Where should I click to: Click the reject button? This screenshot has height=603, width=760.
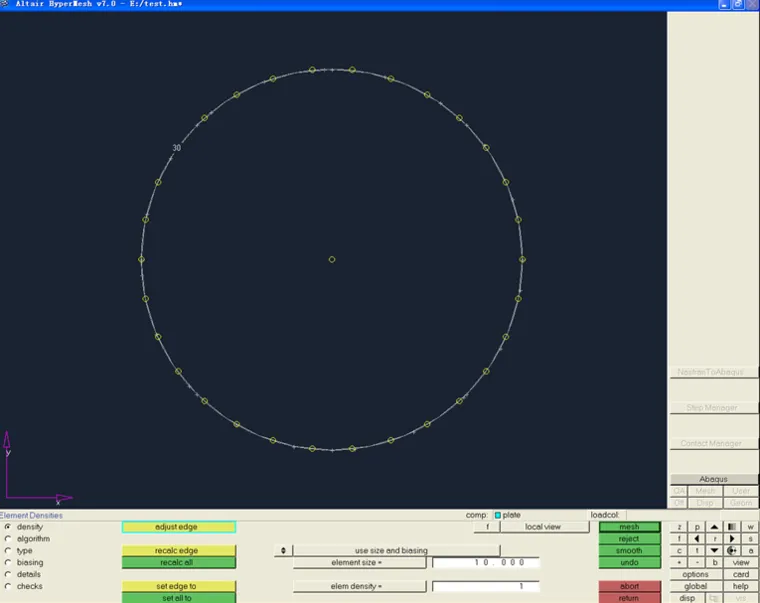pyautogui.click(x=629, y=539)
